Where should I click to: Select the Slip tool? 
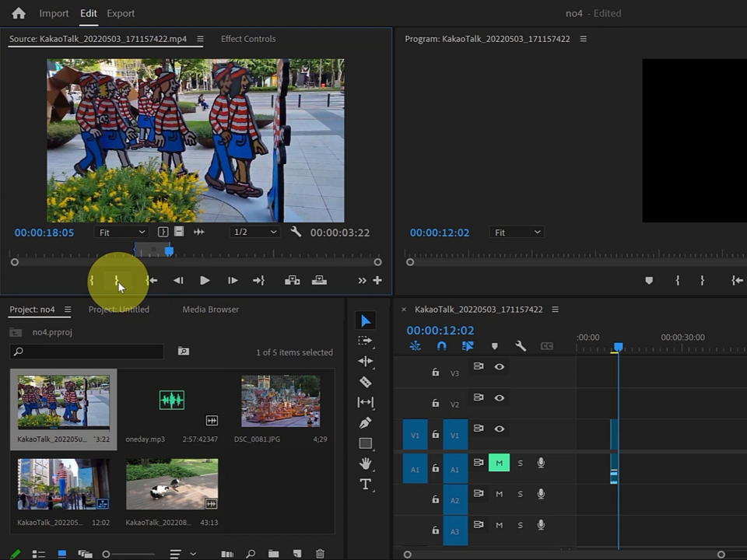366,402
